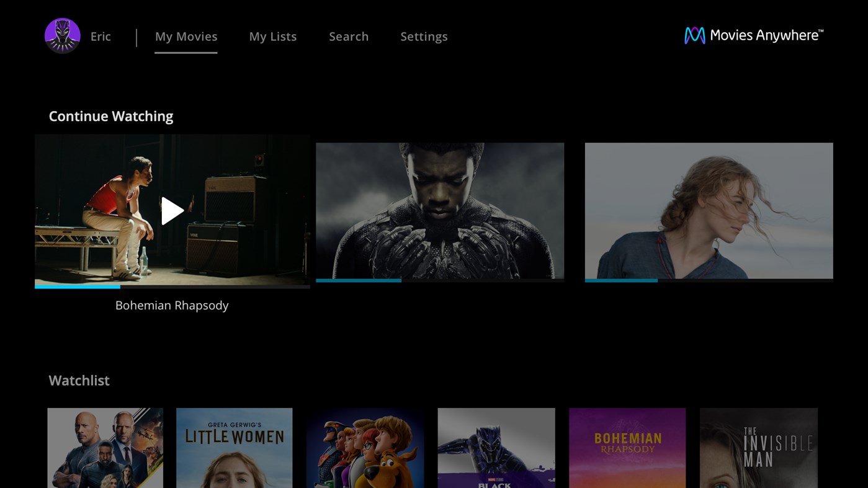Go to the Search tab
Screen dimensions: 868x488
pos(349,37)
